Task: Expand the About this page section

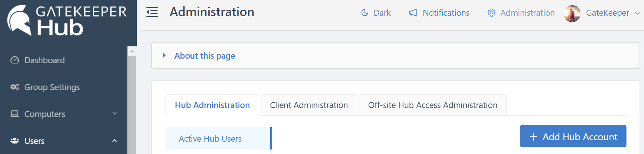Action: click(205, 56)
